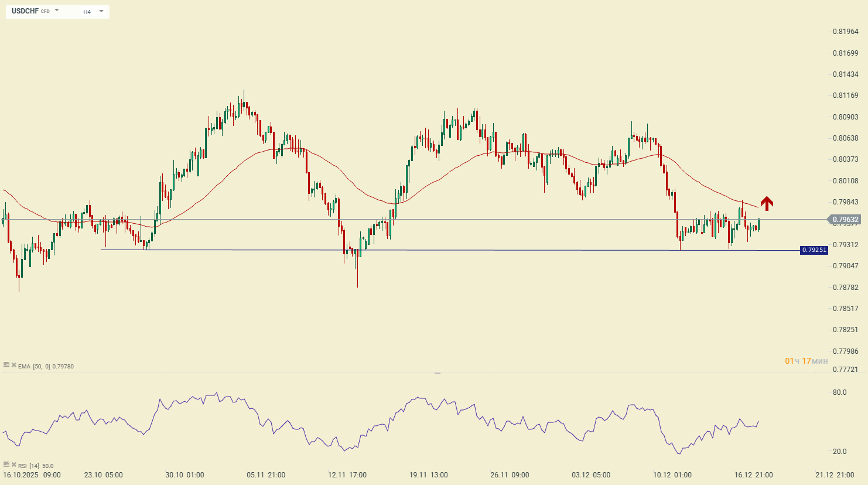
Task: Select the blue horizontal support line
Action: (x=410, y=250)
